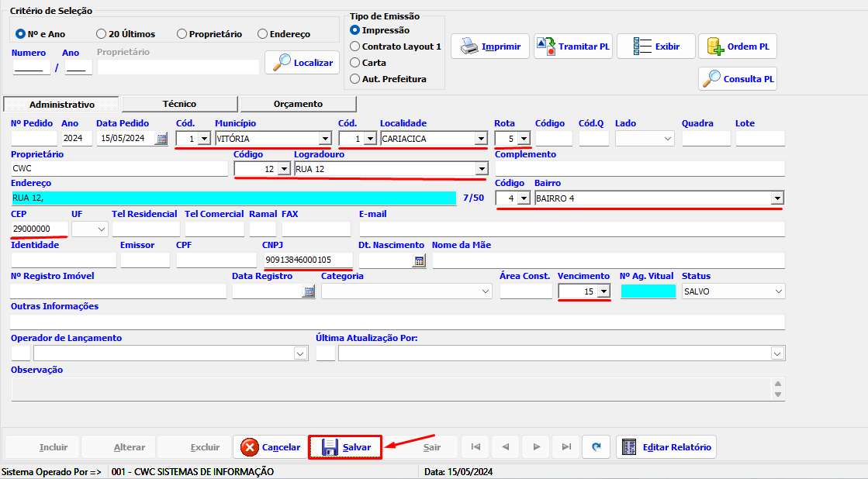
Task: Open Tramitar PL action
Action: pos(573,47)
